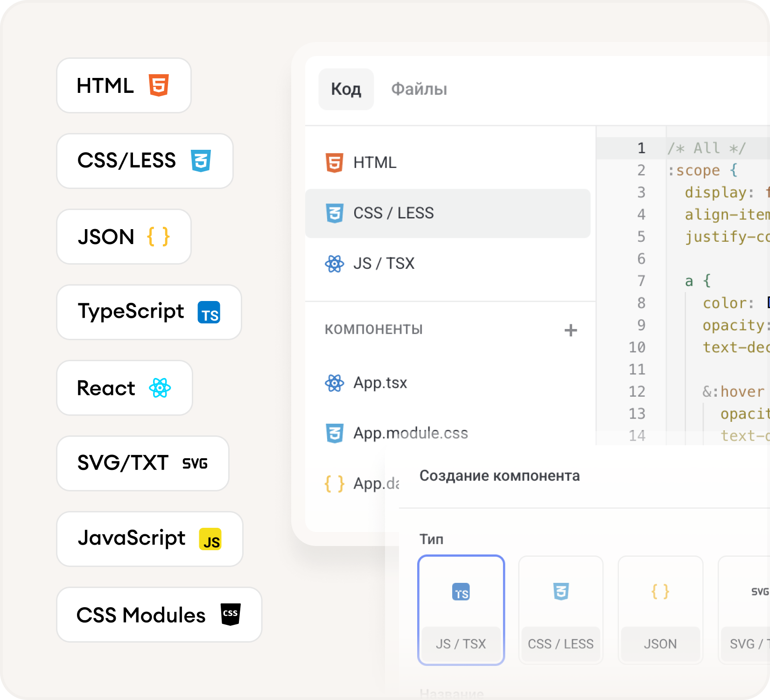770x700 pixels.
Task: Open the App.tsx component file
Action: [x=448, y=383]
